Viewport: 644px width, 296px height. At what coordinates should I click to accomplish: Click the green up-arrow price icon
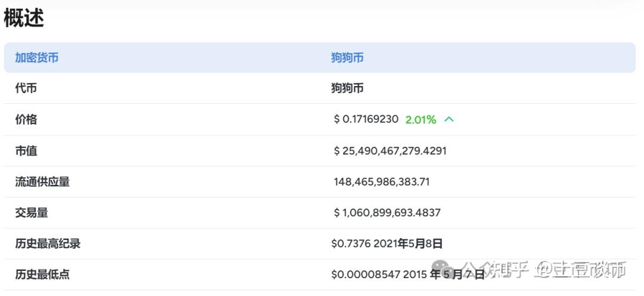(449, 119)
